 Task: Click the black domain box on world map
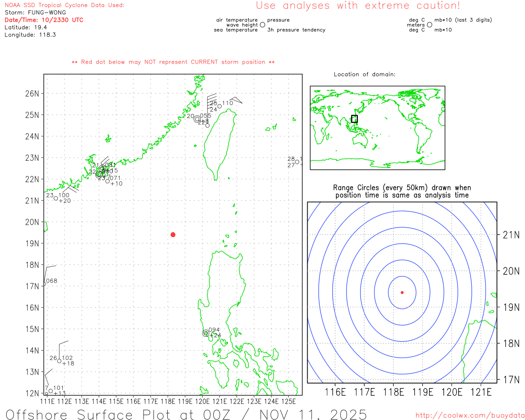[354, 119]
